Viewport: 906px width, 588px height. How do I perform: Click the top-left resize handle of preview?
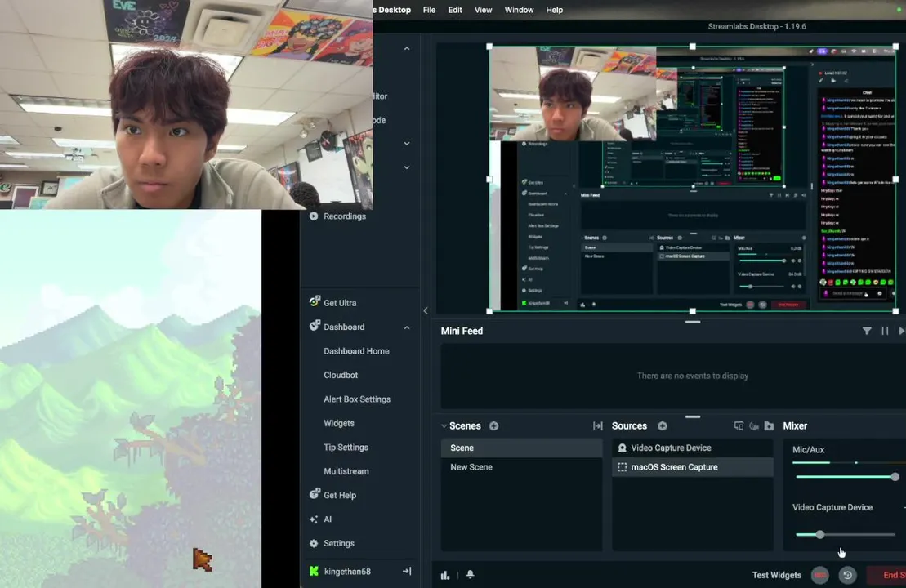490,47
